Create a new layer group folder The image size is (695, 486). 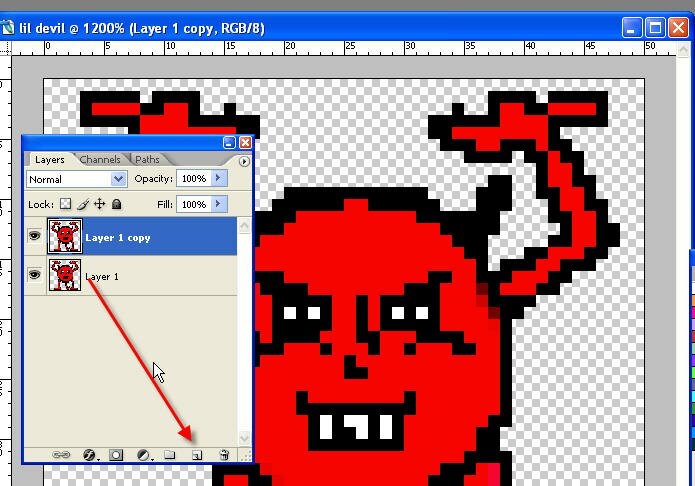point(170,455)
